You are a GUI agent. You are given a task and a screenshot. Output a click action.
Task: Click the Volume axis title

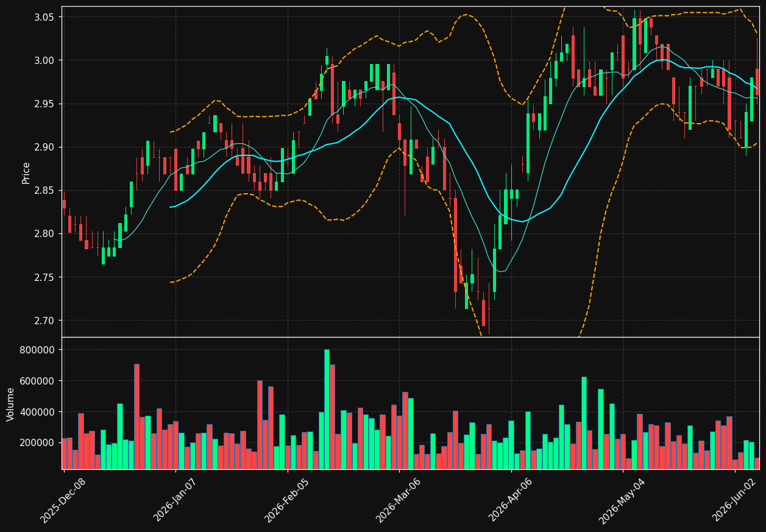(10, 404)
